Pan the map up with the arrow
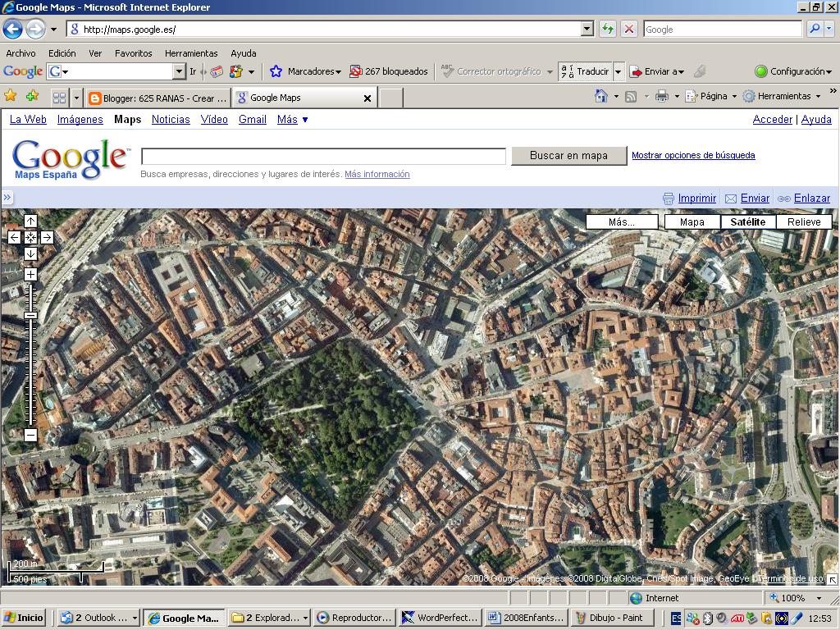840x630 pixels. click(30, 221)
